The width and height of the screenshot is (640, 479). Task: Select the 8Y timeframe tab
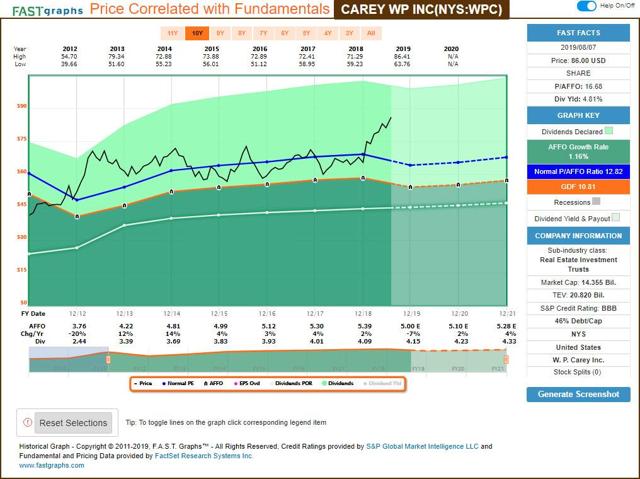(x=242, y=33)
